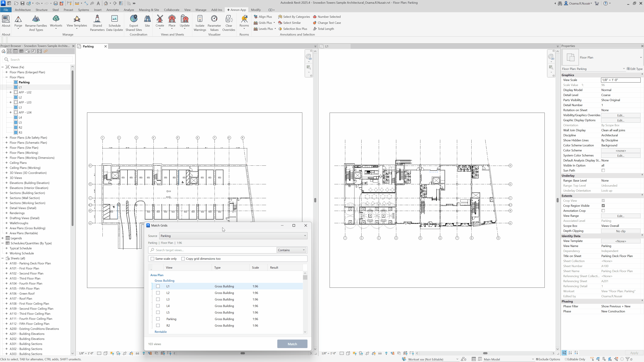Open the Site coordination tool

pos(147,21)
